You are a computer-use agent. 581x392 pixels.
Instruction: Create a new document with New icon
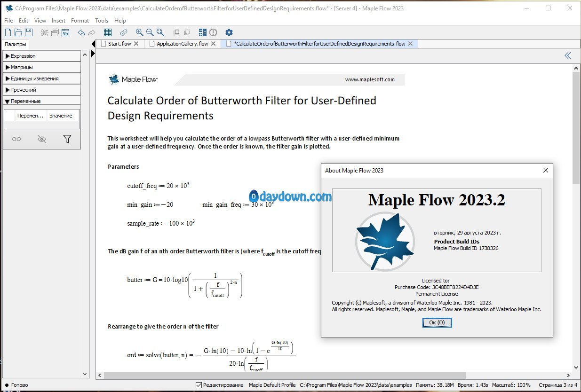point(8,32)
